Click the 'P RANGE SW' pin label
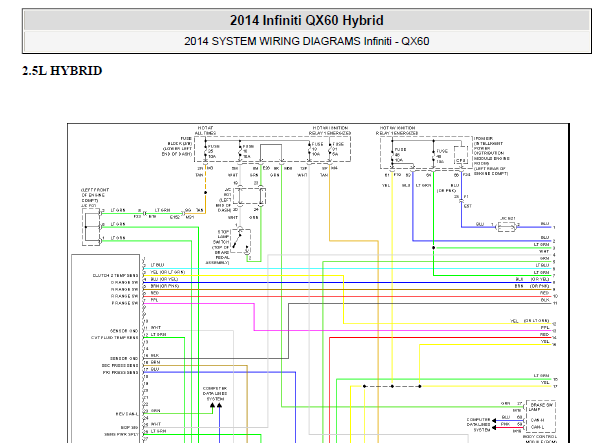 (x=125, y=303)
